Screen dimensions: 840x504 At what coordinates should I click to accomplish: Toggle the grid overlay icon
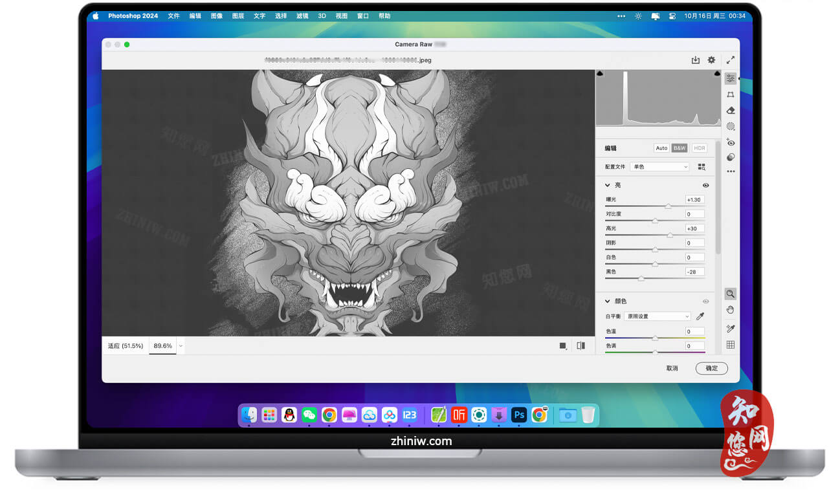pyautogui.click(x=731, y=345)
